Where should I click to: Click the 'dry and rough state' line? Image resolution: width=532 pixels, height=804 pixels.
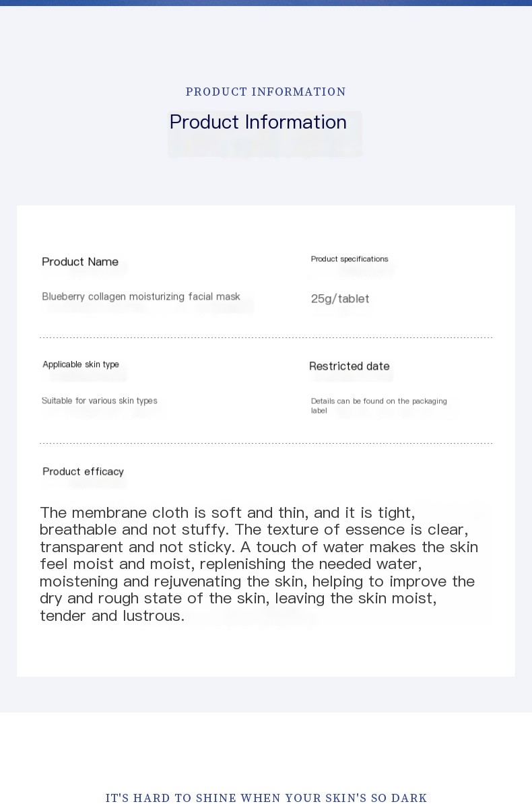(238, 599)
